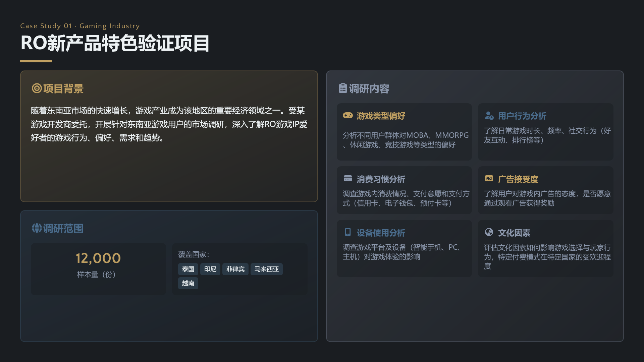Click the 样本量（份）label
This screenshot has height=362, width=644.
click(96, 275)
